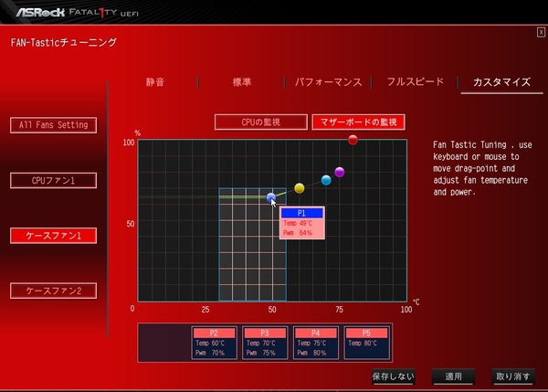Open the カスタマイズ tab

[x=501, y=82]
